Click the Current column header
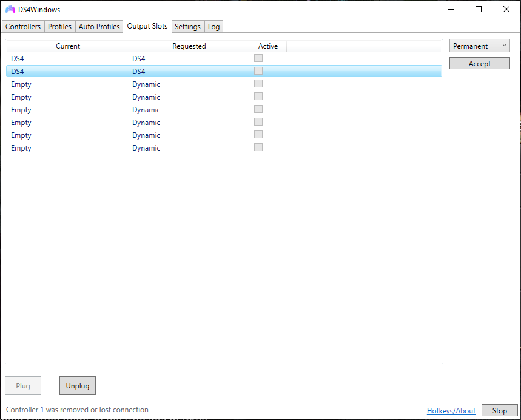Image resolution: width=521 pixels, height=420 pixels. 68,46
